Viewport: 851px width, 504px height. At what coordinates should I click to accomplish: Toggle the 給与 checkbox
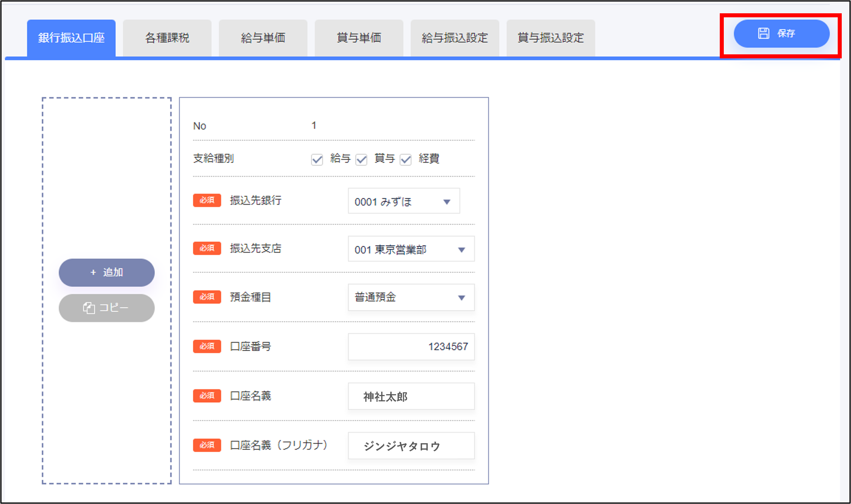(317, 160)
